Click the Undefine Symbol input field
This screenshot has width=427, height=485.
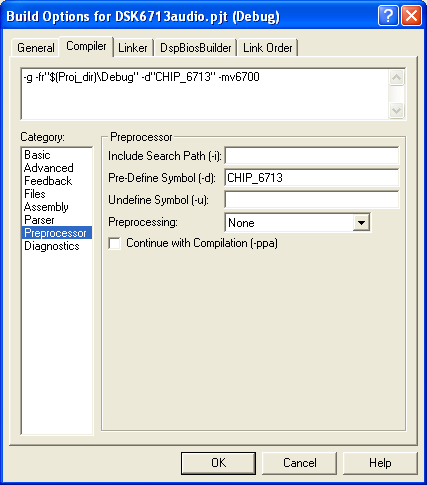[312, 200]
